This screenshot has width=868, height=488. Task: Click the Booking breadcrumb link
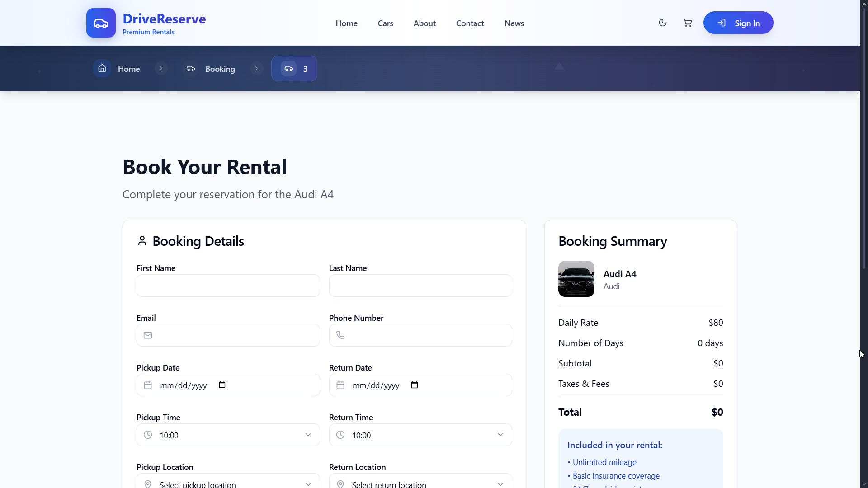coord(220,69)
